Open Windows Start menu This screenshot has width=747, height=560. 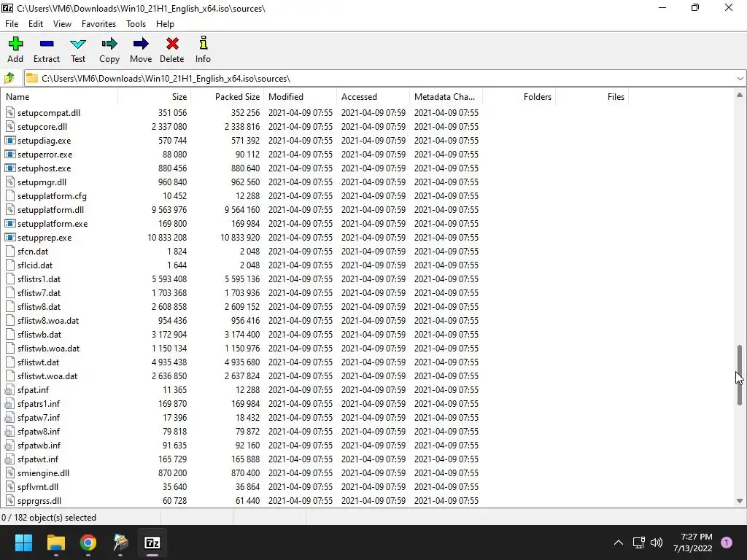point(23,542)
